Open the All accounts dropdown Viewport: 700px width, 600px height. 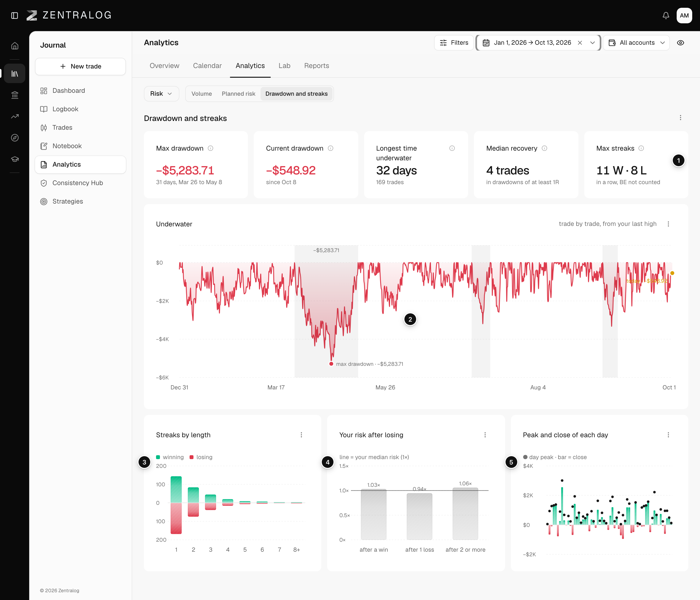(x=636, y=43)
